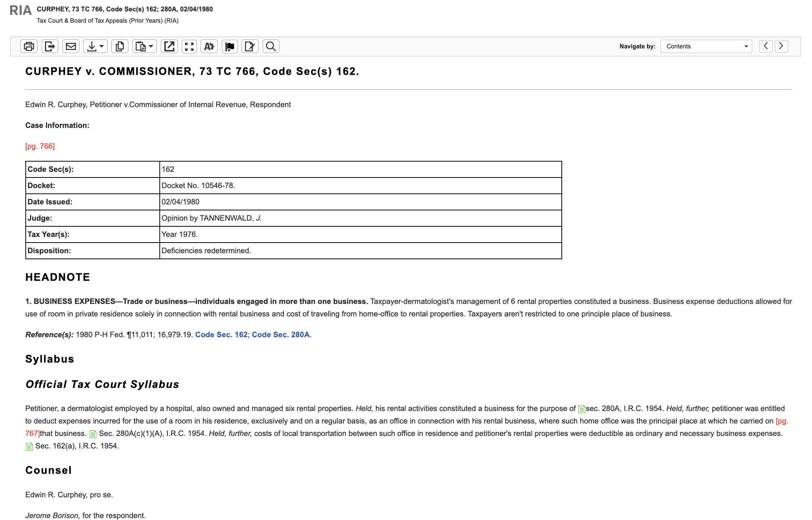This screenshot has width=812, height=520.
Task: Click the Export document icon
Action: click(50, 46)
